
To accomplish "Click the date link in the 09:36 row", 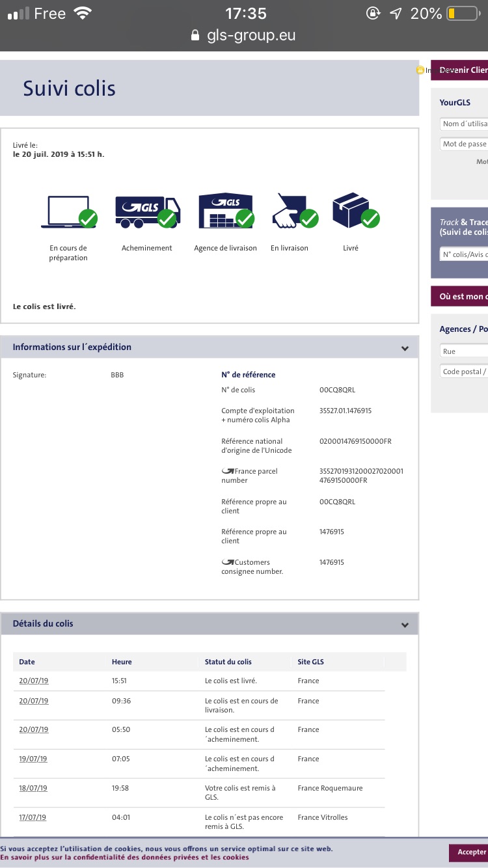I will pos(33,701).
